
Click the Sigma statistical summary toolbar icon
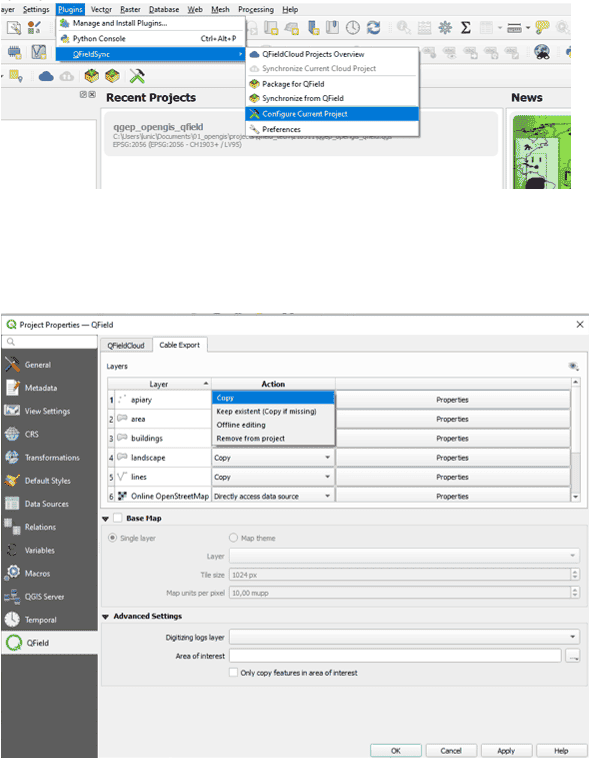click(466, 28)
